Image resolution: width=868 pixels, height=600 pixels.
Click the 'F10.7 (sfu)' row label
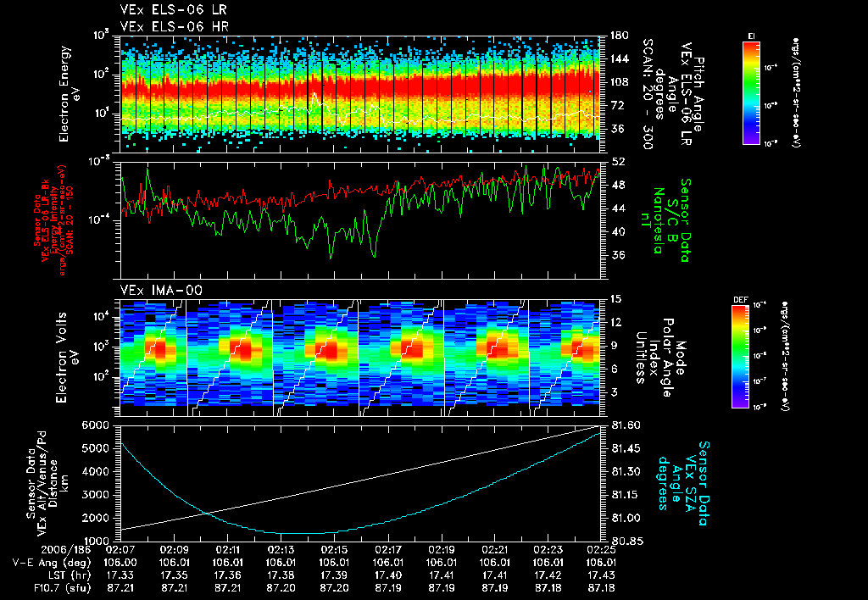(62, 588)
